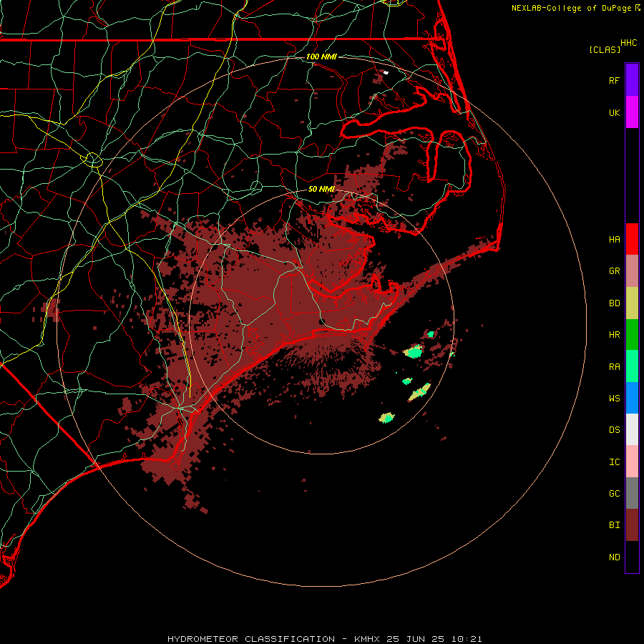Click the GR pink legend swatch
Image resolution: width=644 pixels, height=644 pixels.
point(632,271)
